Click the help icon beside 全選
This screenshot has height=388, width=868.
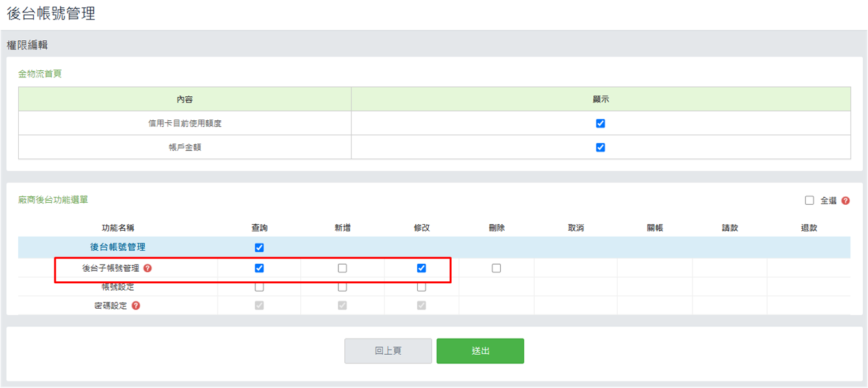(845, 201)
